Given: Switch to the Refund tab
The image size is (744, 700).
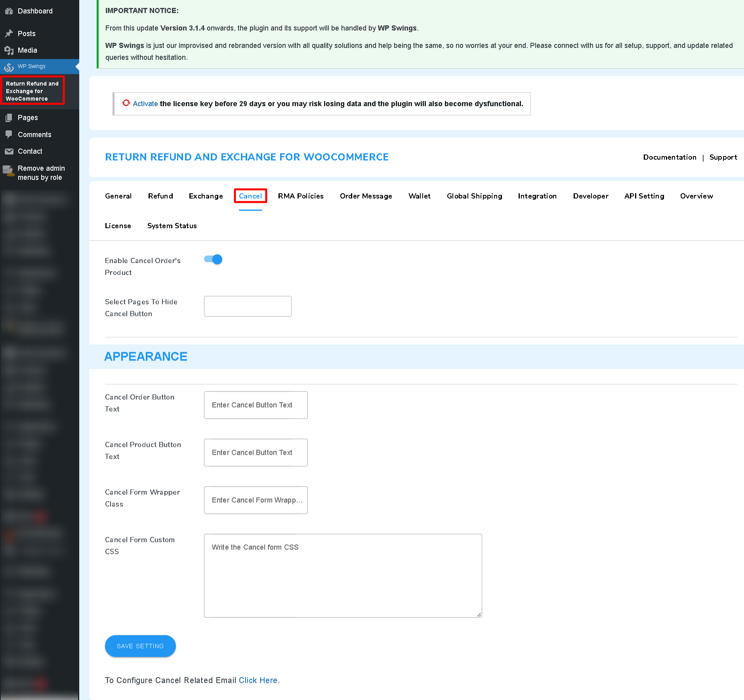Looking at the screenshot, I should (x=160, y=196).
